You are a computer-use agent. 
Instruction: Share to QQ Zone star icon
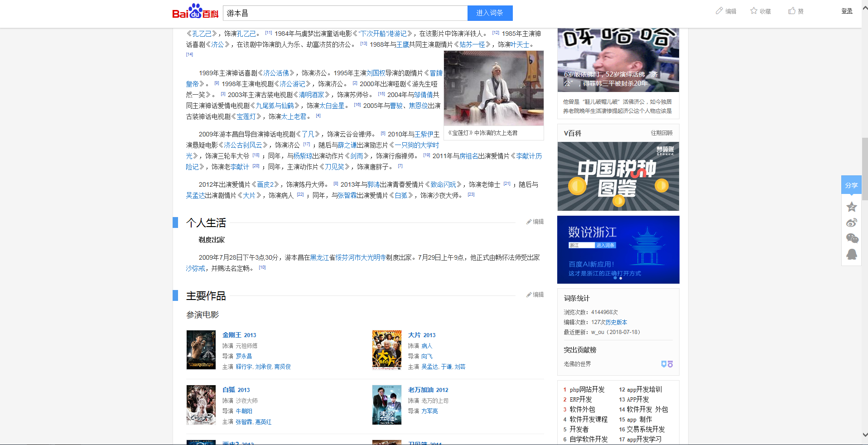point(852,207)
